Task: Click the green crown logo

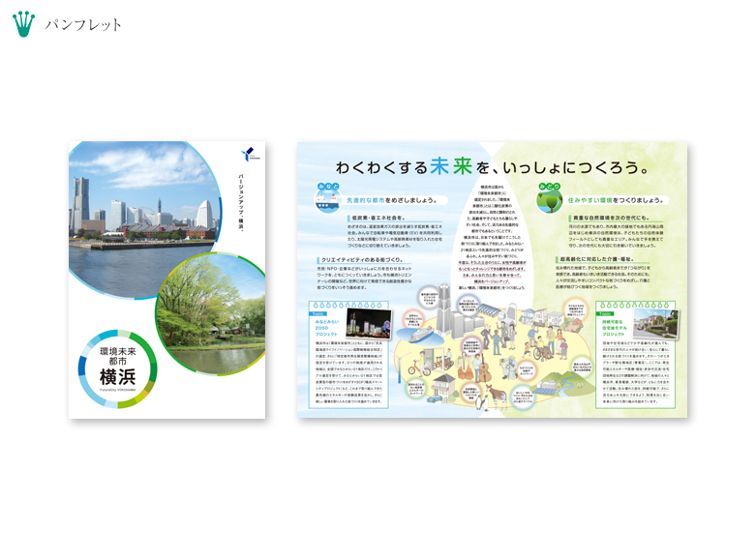Action: (x=23, y=23)
